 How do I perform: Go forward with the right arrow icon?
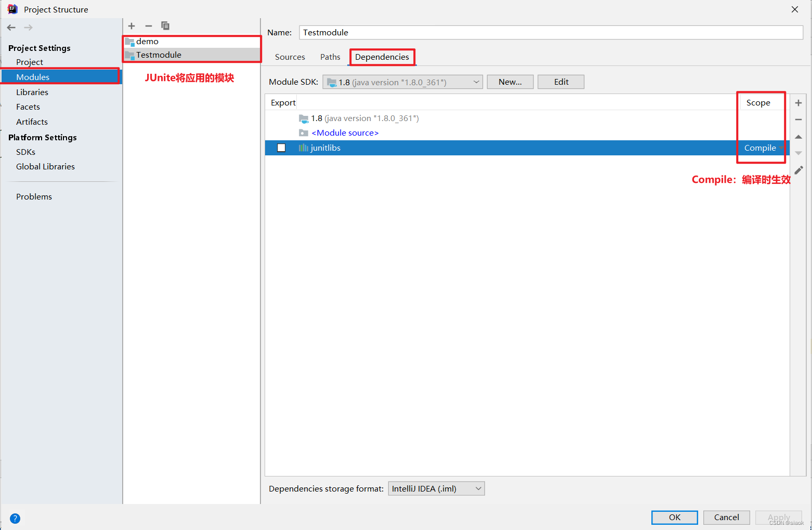(x=29, y=28)
